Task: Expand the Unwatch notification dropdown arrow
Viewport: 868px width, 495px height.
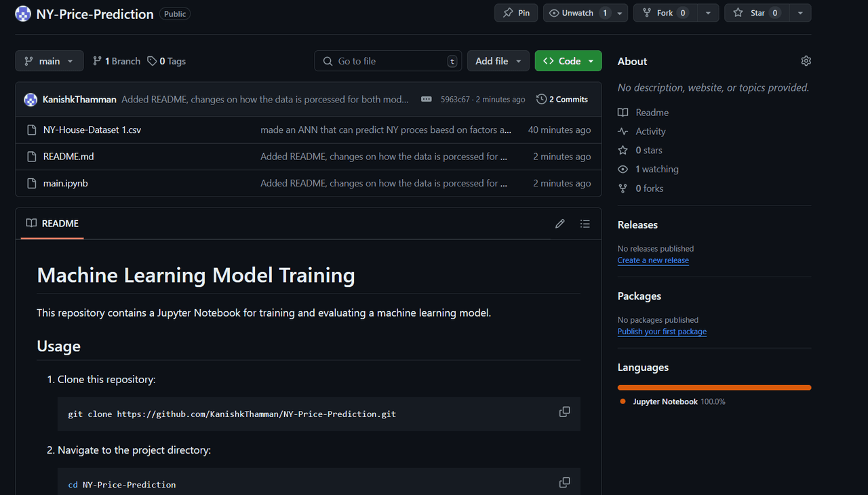Action: 620,13
